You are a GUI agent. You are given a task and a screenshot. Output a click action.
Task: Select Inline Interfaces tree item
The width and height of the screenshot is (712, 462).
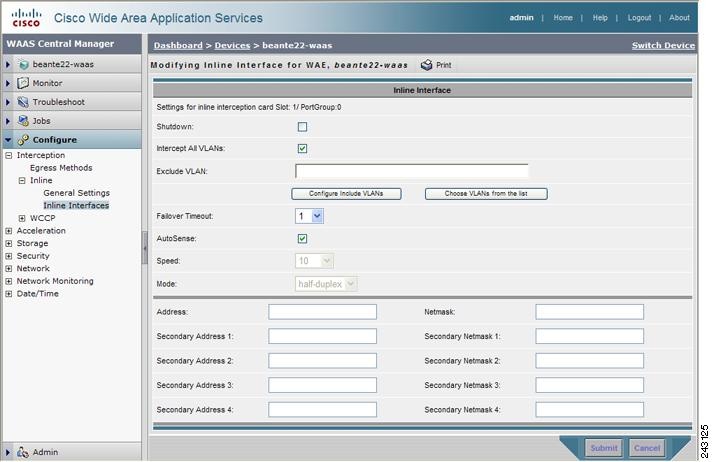click(x=76, y=205)
